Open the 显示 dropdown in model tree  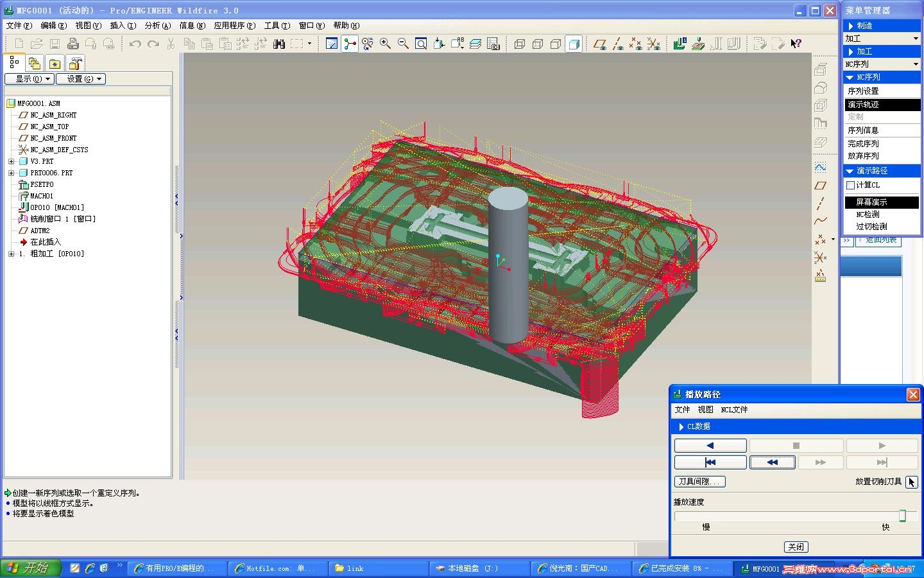pyautogui.click(x=29, y=79)
